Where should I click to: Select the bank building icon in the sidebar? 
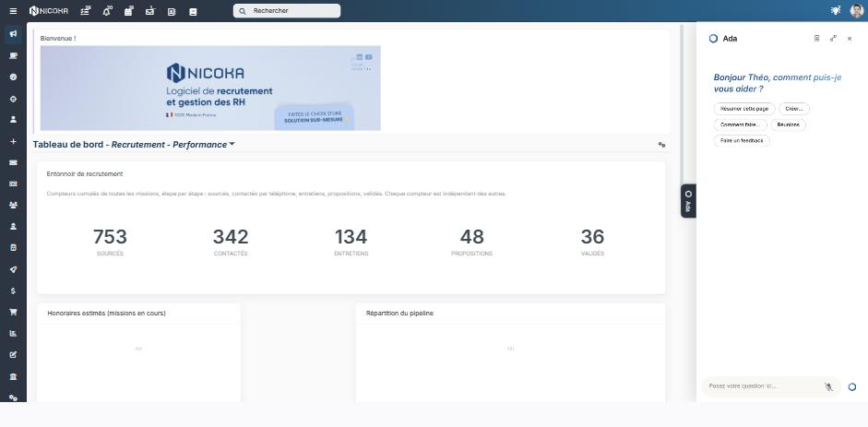[x=13, y=376]
